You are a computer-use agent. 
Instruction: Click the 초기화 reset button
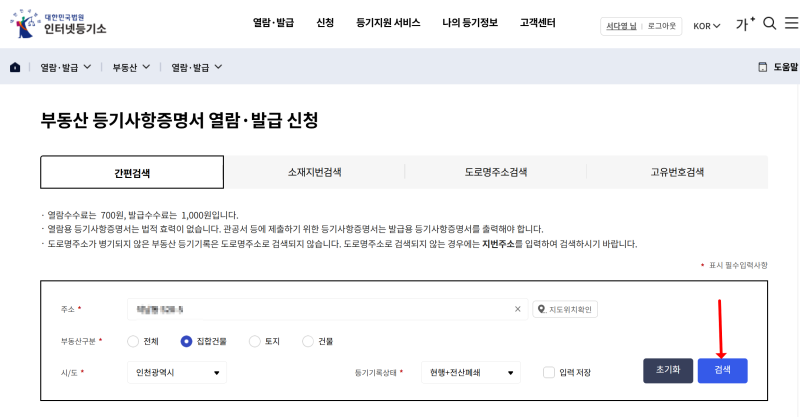pos(668,371)
